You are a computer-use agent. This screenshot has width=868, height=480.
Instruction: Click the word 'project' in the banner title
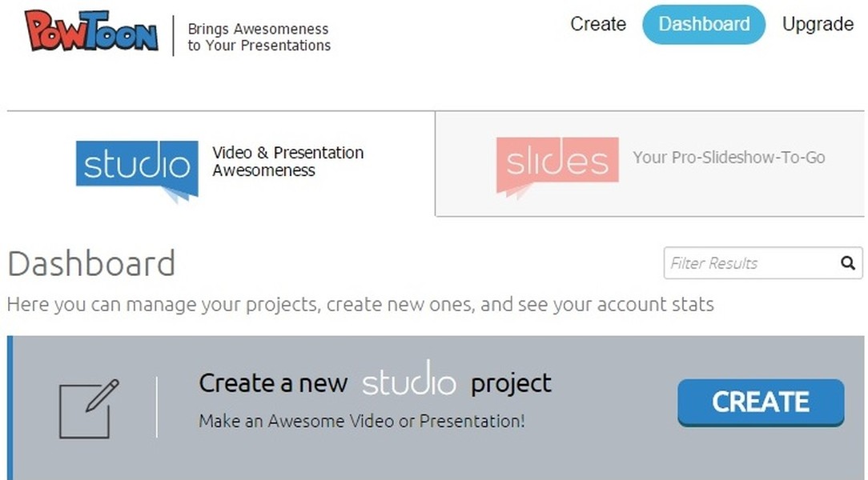point(511,383)
